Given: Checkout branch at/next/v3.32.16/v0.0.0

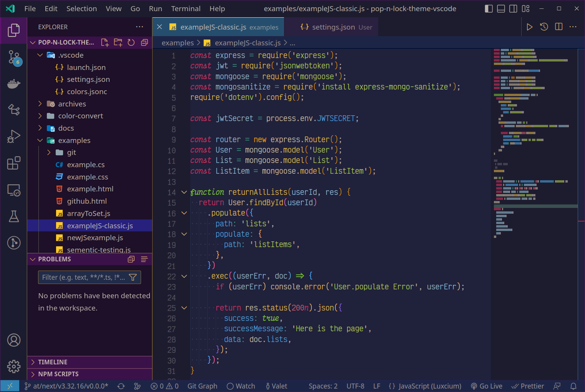Looking at the screenshot, I should tap(66, 386).
